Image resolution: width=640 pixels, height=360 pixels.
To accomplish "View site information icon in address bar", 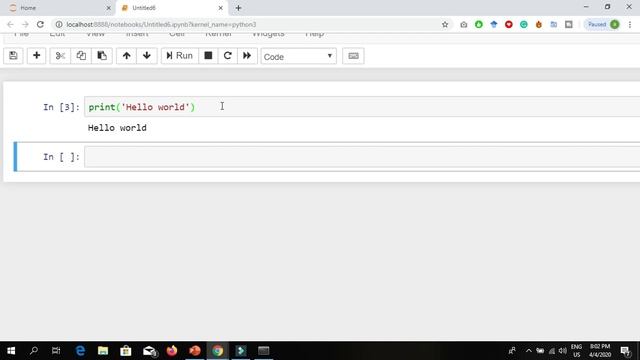I will click(59, 24).
